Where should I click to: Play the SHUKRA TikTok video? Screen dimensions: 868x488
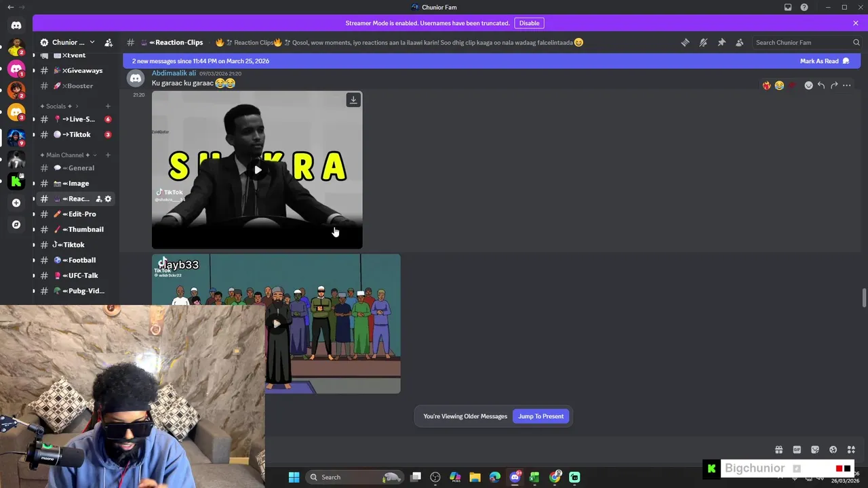[x=257, y=170]
